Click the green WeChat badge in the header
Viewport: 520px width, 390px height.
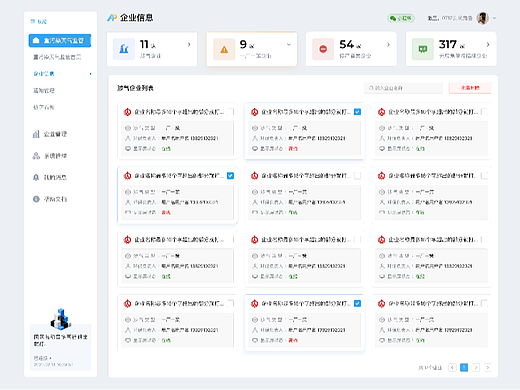(401, 18)
